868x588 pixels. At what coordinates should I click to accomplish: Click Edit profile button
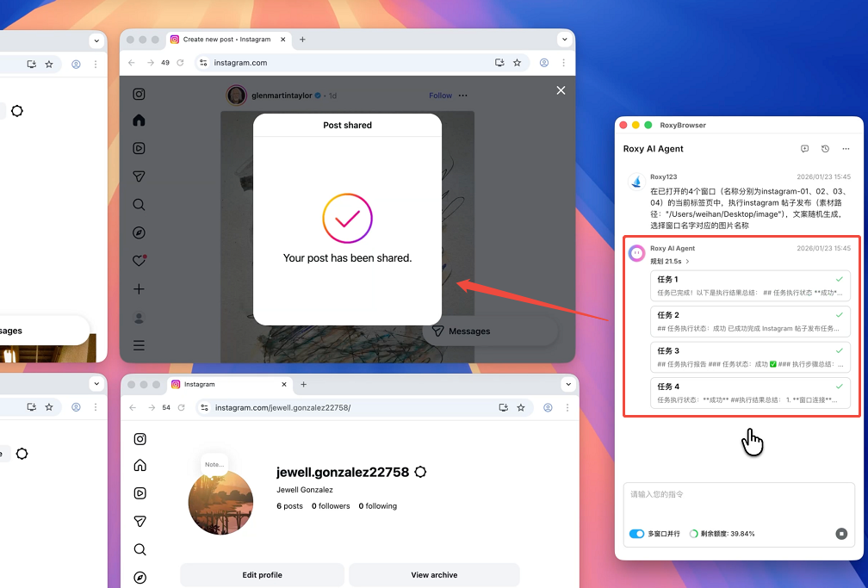coord(262,575)
